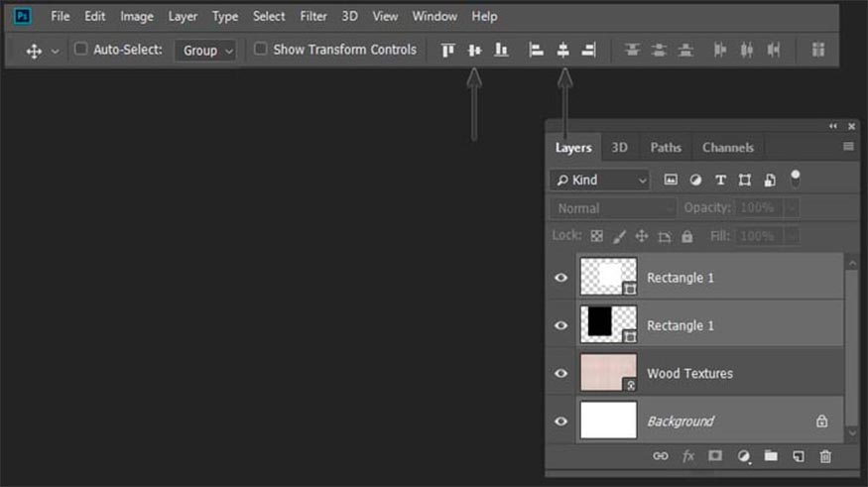
Task: Click the Opacity value field
Action: [x=758, y=208]
